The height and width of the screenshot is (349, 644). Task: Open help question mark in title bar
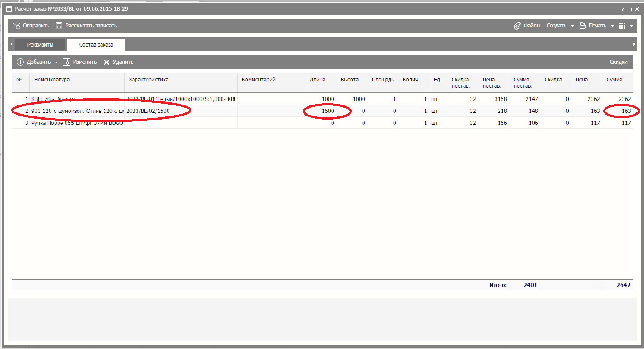point(622,8)
